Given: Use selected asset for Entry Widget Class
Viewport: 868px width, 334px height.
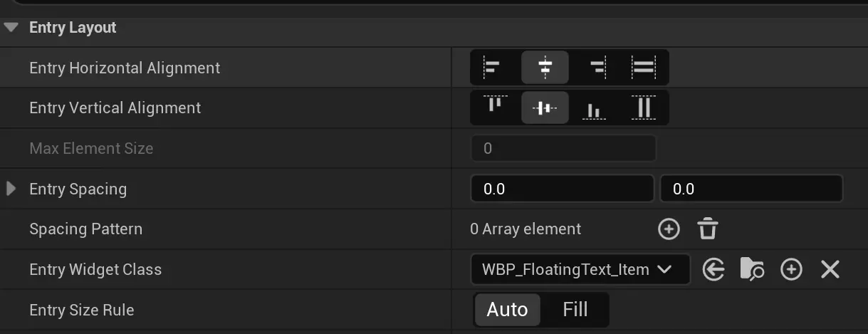Looking at the screenshot, I should pyautogui.click(x=713, y=269).
